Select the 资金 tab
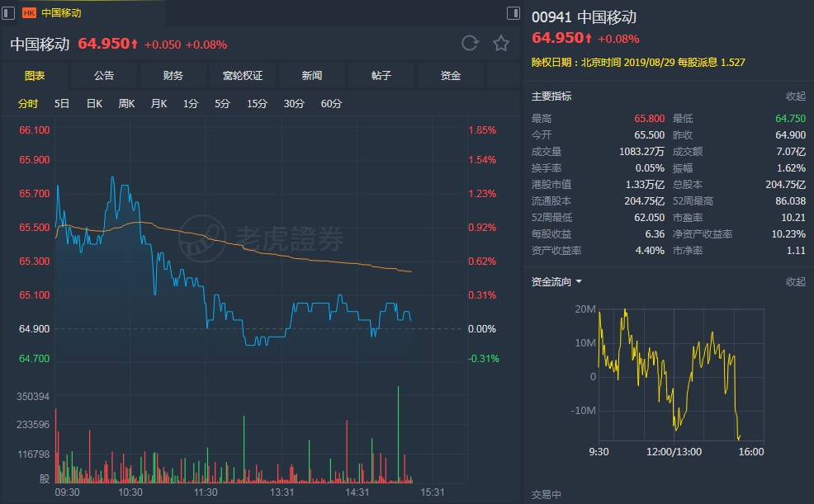This screenshot has width=814, height=504. [x=451, y=76]
